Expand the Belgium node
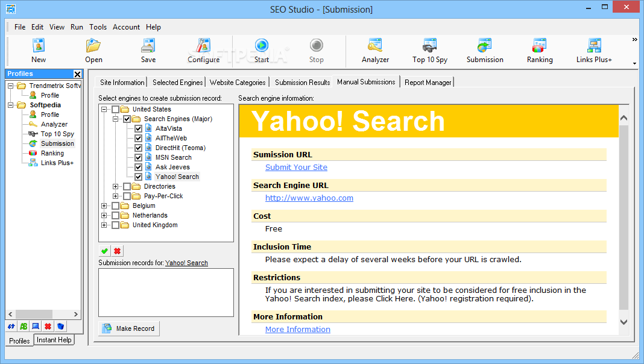Screen dimensions: 644x364 104,206
